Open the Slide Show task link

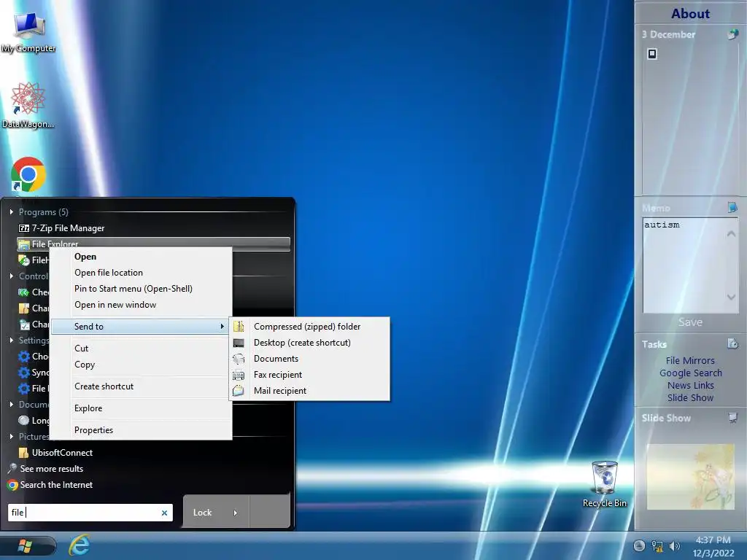[690, 397]
